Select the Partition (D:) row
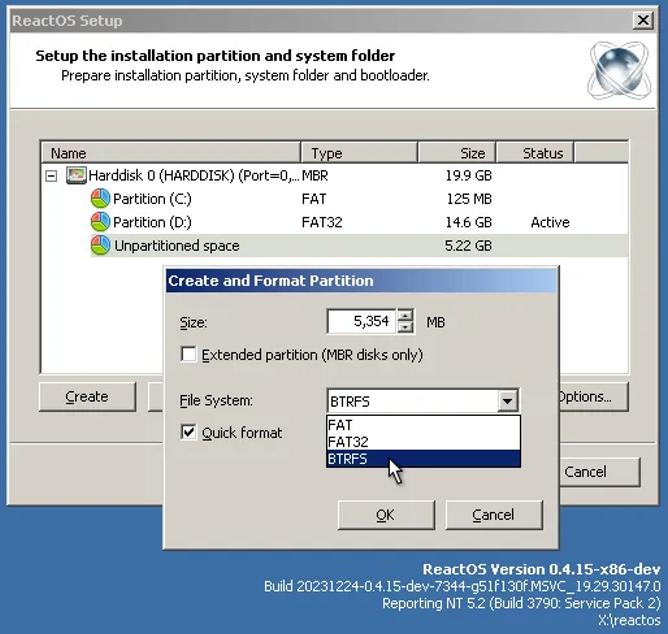 coord(334,222)
